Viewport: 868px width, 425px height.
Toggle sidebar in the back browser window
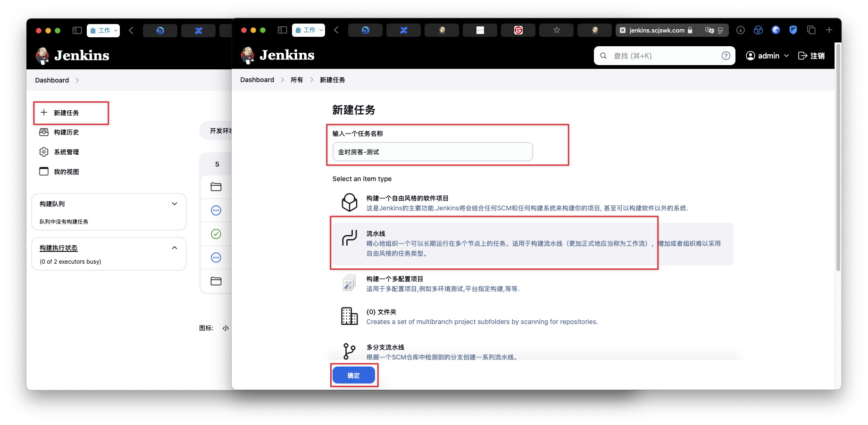[x=77, y=30]
